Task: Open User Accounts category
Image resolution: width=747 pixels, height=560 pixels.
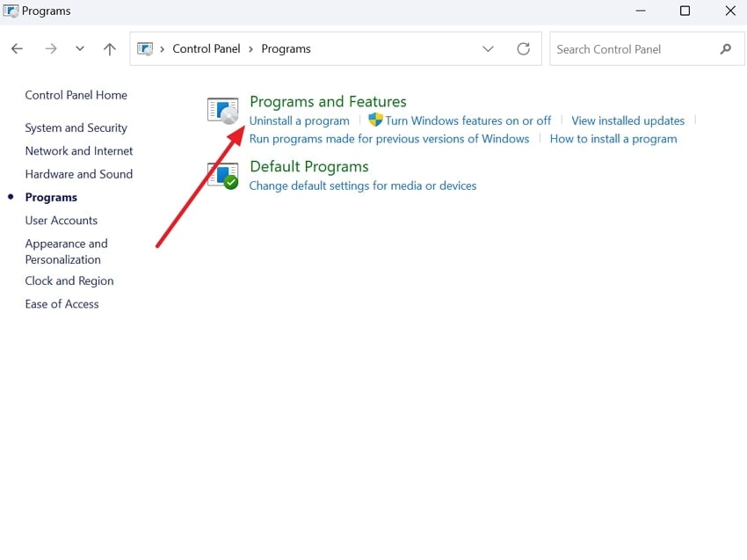Action: (61, 220)
